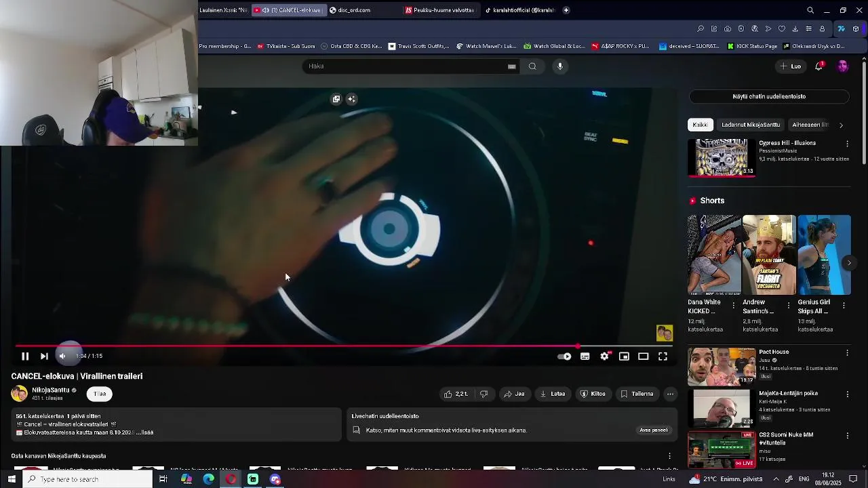
Task: Open the Kiitos thanks button
Action: point(593,394)
